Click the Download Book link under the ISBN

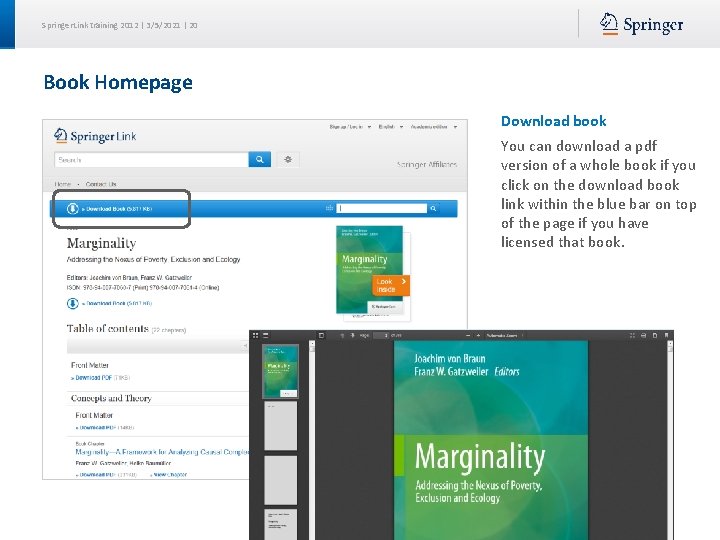(x=117, y=304)
